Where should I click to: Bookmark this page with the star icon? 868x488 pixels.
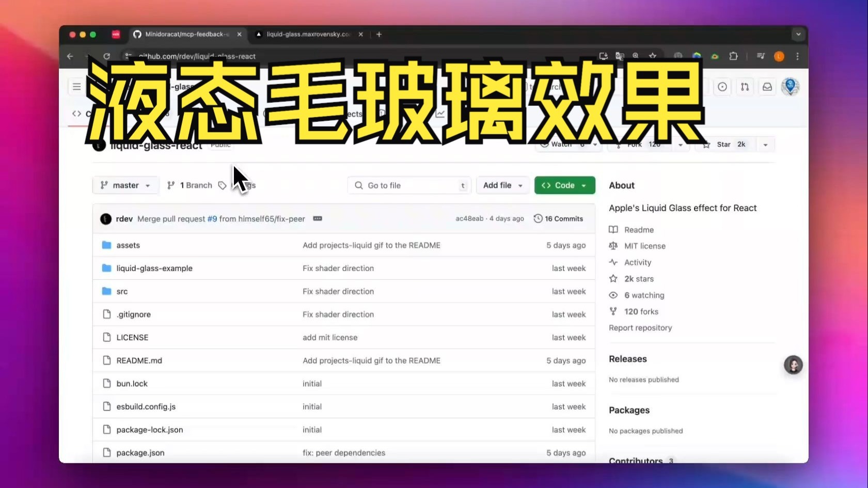click(653, 56)
